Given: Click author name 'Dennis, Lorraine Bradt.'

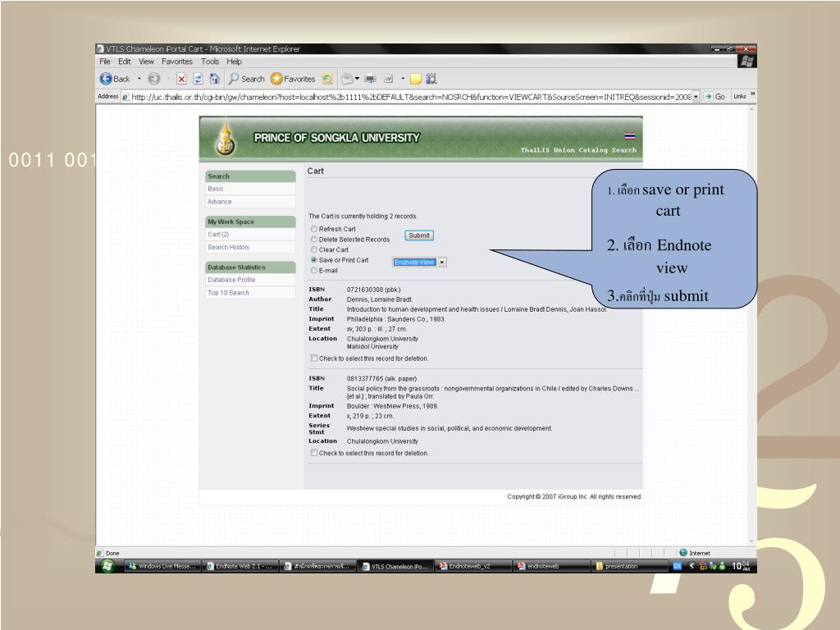Looking at the screenshot, I should [379, 300].
